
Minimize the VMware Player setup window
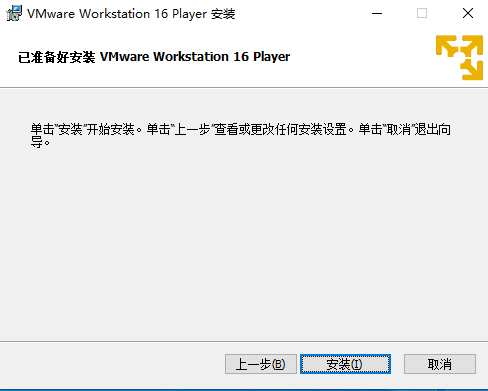click(x=377, y=13)
